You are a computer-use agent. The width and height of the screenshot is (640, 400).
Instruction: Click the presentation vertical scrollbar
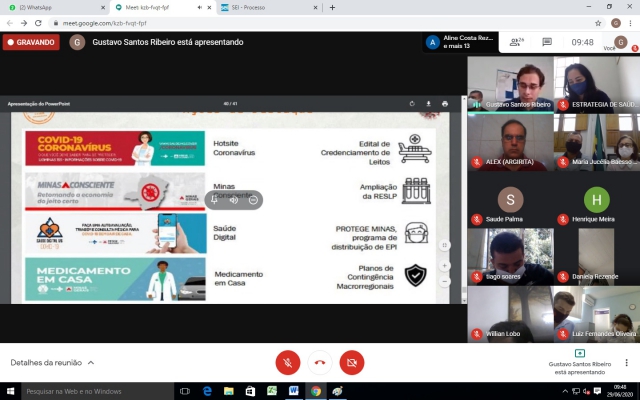pos(464,200)
